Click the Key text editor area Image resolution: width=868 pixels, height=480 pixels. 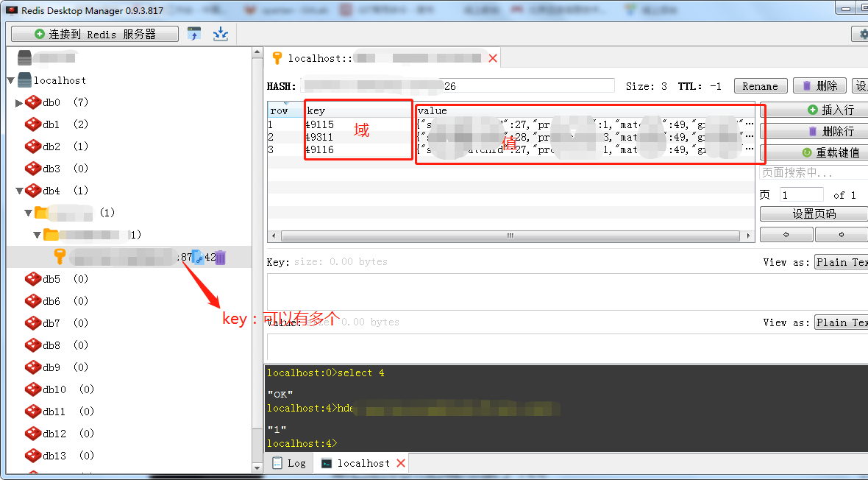(567, 292)
